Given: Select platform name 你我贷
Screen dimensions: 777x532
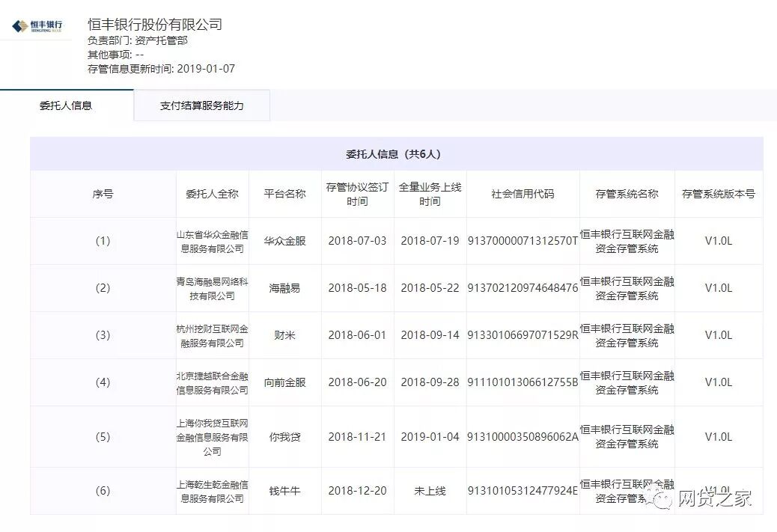Looking at the screenshot, I should (x=285, y=437).
